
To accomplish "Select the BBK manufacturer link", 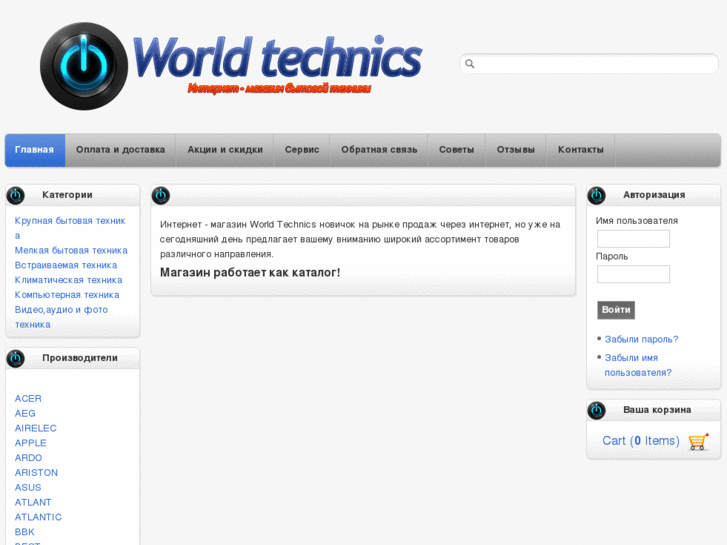I will click(x=25, y=532).
